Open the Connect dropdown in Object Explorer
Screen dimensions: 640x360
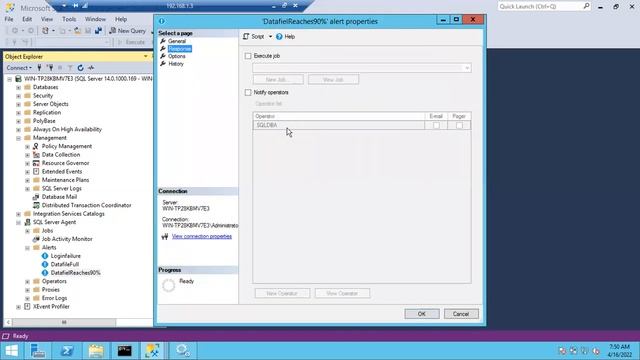pyautogui.click(x=19, y=68)
